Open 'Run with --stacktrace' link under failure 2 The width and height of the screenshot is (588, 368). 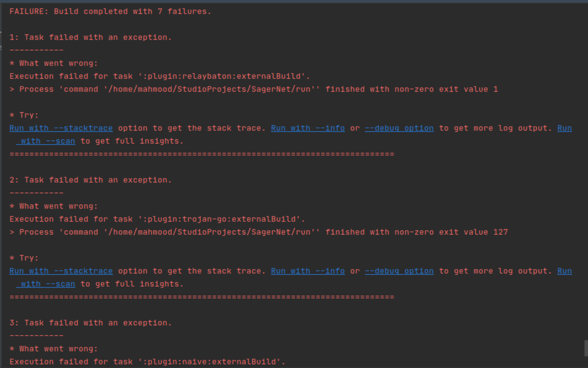61,271
